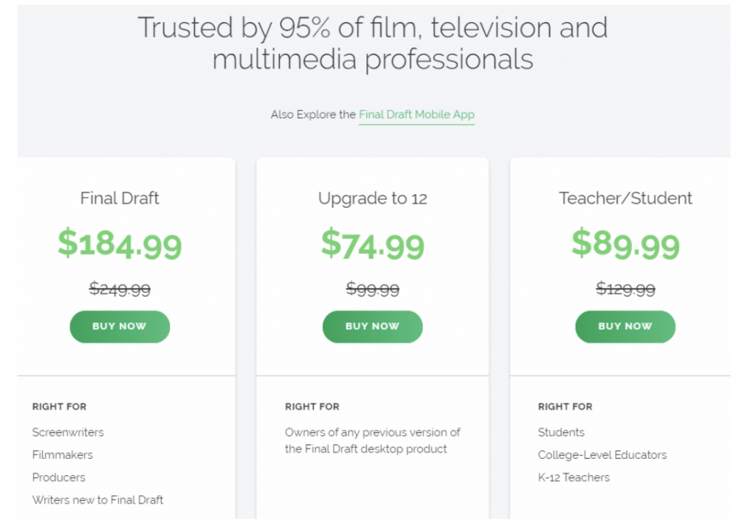Select the Upgrade to 12 plan title
This screenshot has width=756, height=532.
(x=372, y=198)
